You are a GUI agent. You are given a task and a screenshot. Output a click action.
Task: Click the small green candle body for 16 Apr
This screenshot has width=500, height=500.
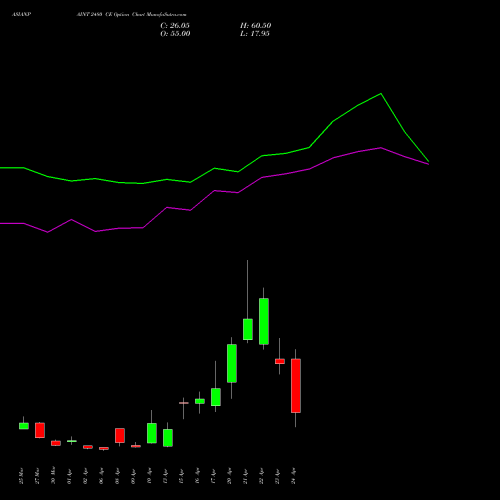tap(200, 401)
